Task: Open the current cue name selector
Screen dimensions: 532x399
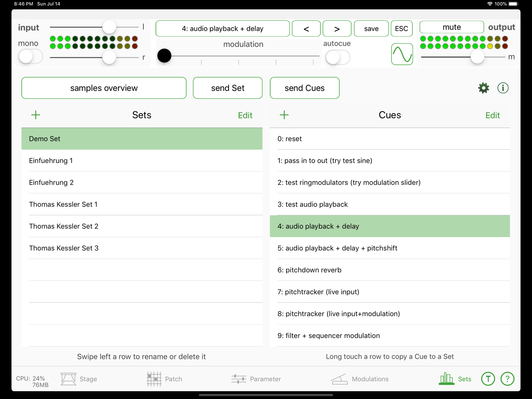Action: pos(222,29)
